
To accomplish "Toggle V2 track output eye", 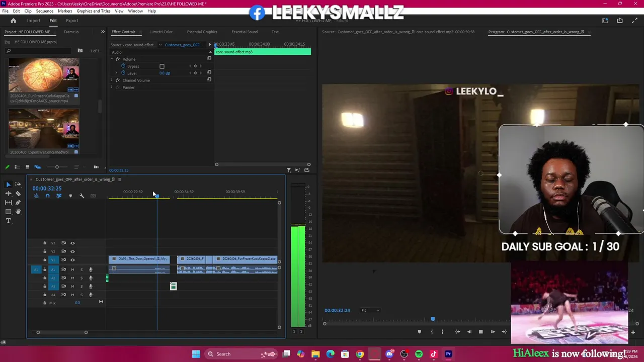I will point(72,251).
